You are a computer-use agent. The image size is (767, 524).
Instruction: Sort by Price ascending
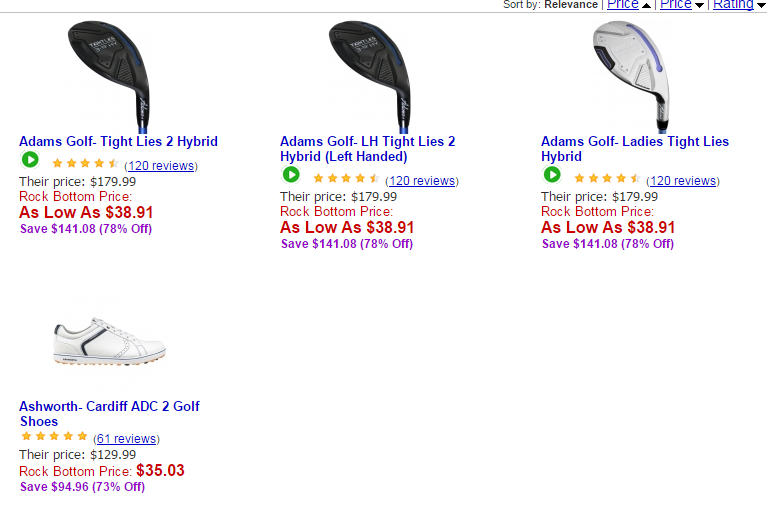point(629,5)
